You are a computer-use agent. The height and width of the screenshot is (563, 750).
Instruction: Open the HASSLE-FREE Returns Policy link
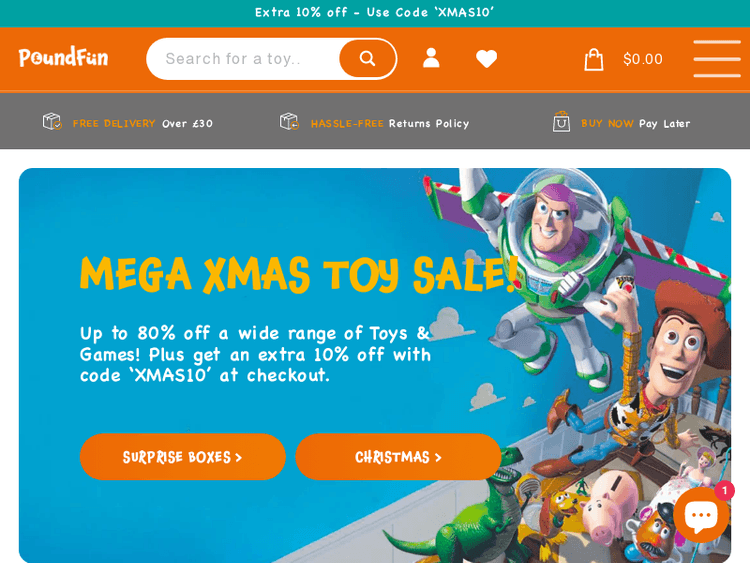pyautogui.click(x=390, y=123)
